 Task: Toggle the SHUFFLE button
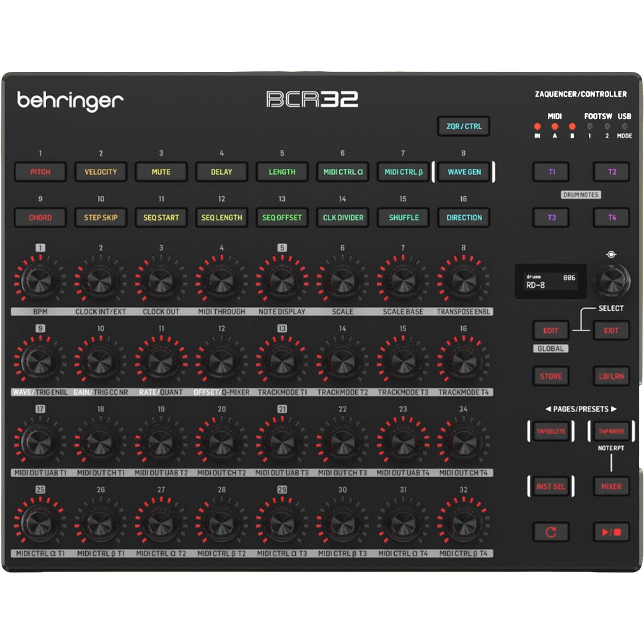(x=403, y=218)
